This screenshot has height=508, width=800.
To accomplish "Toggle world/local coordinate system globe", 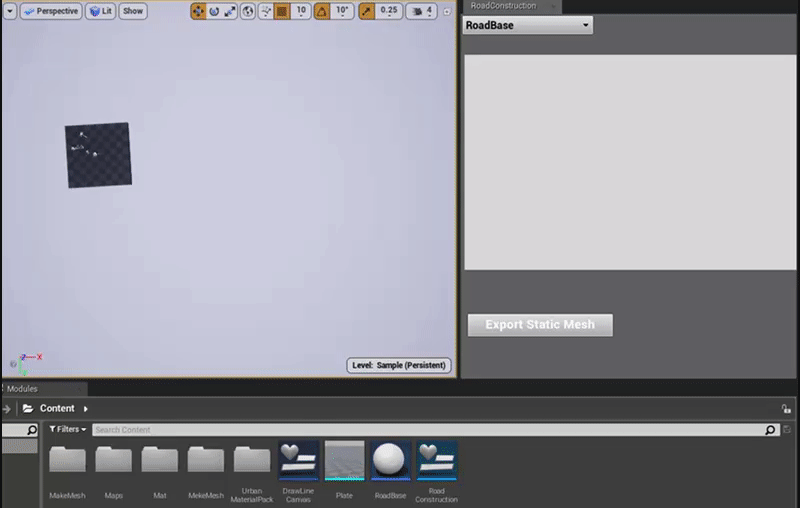I will click(x=247, y=11).
